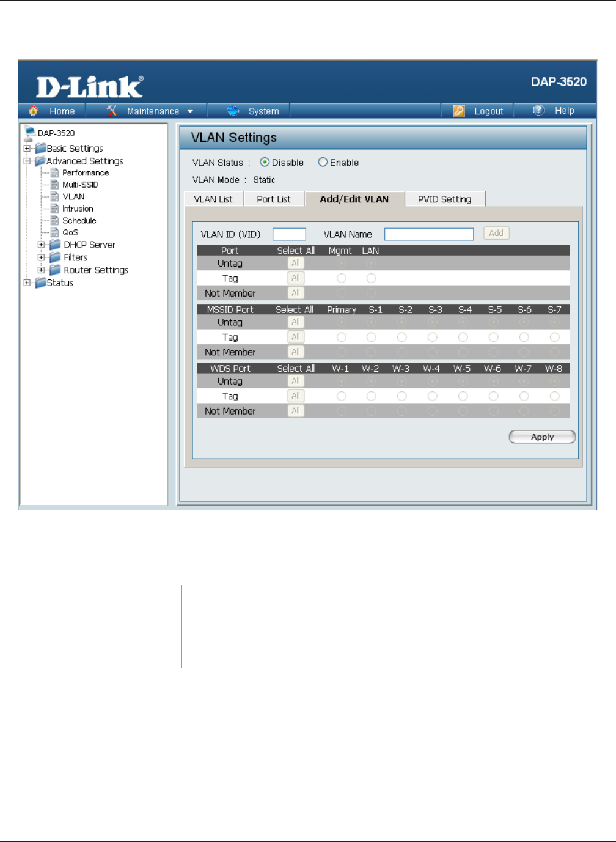The height and width of the screenshot is (842, 616).
Task: Click the Home house icon
Action: (34, 111)
